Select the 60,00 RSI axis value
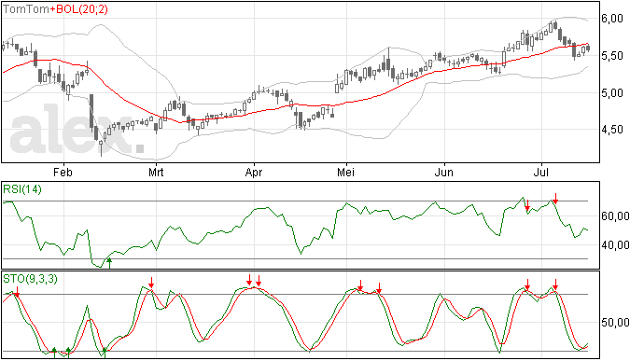644x361 pixels. tap(615, 216)
